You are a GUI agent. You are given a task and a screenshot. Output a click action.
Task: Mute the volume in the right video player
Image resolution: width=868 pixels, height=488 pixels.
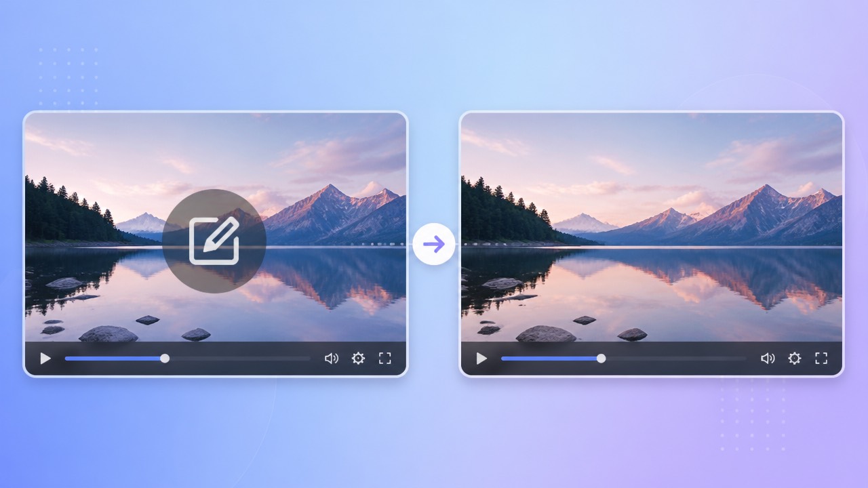point(768,359)
